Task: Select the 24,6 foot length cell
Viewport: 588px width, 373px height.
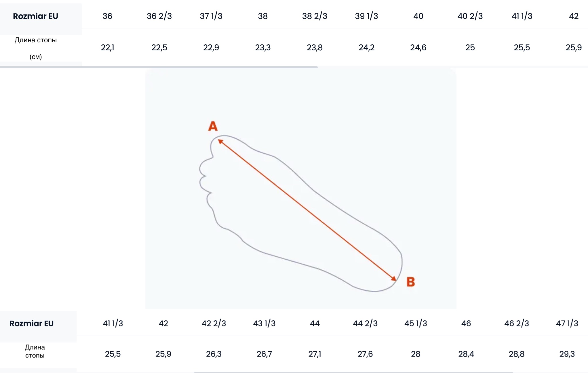Action: (418, 47)
